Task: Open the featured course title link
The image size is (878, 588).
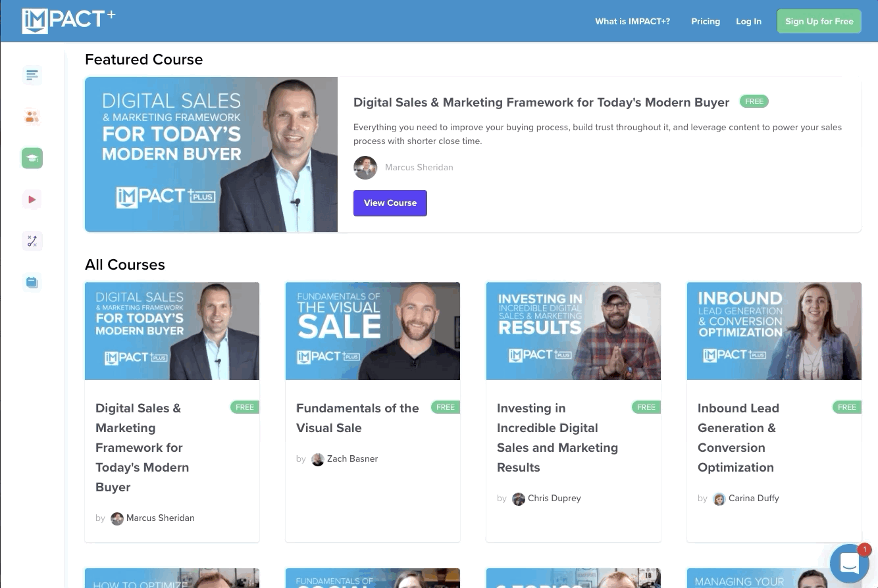Action: tap(541, 102)
